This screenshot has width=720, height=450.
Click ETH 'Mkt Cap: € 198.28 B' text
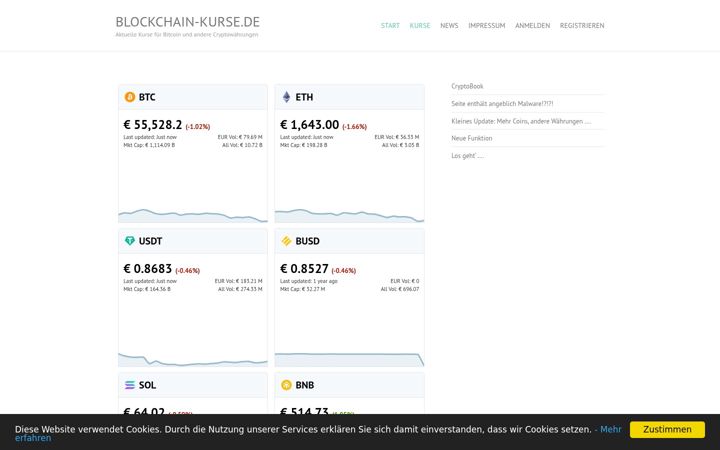(x=304, y=145)
